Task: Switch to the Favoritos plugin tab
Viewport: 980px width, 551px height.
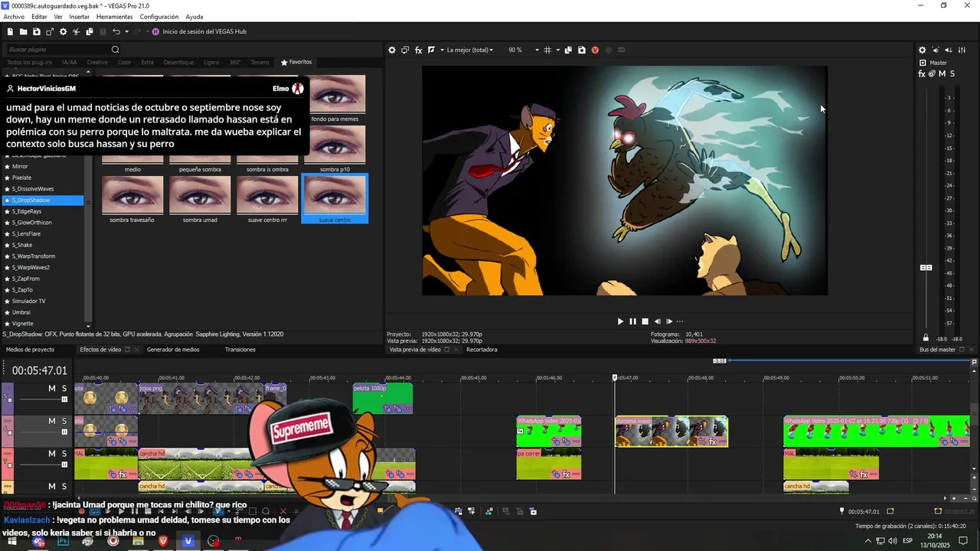Action: click(296, 62)
